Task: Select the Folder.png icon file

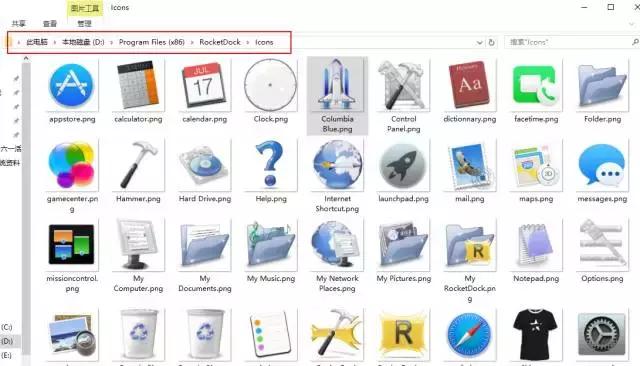Action: tap(602, 91)
